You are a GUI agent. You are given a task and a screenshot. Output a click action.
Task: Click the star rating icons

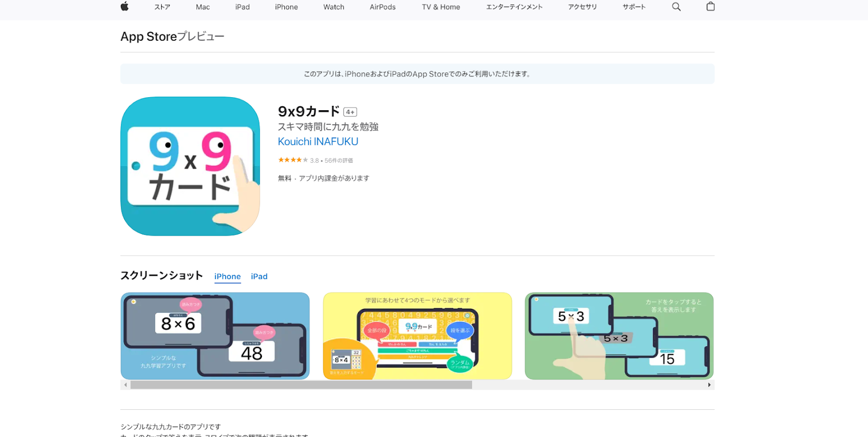pyautogui.click(x=293, y=160)
